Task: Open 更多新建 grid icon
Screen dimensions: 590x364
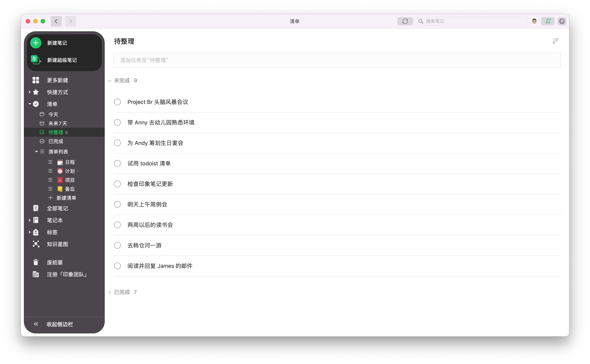Action: coord(36,80)
